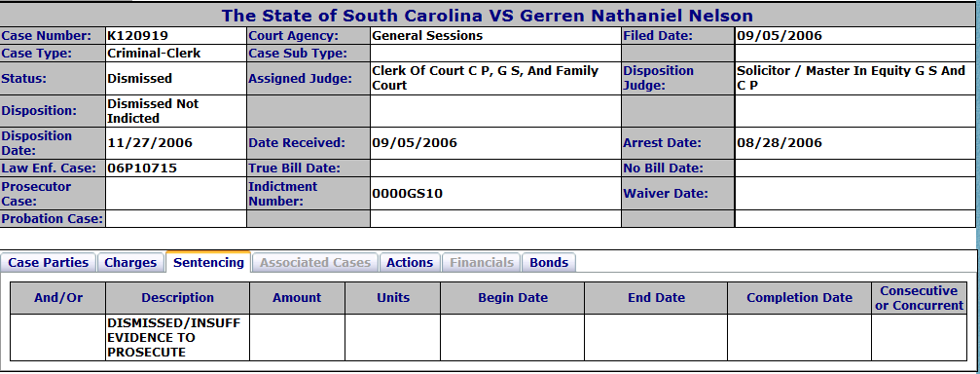The width and height of the screenshot is (980, 374).
Task: Click the Begin Date column header
Action: pyautogui.click(x=513, y=298)
